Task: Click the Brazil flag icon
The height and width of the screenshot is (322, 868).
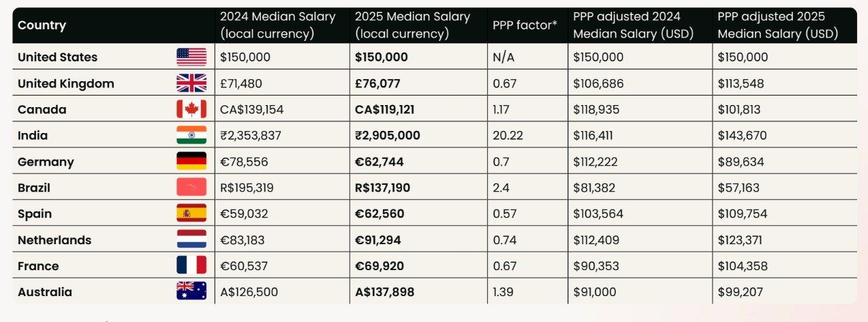Action: pos(191,188)
